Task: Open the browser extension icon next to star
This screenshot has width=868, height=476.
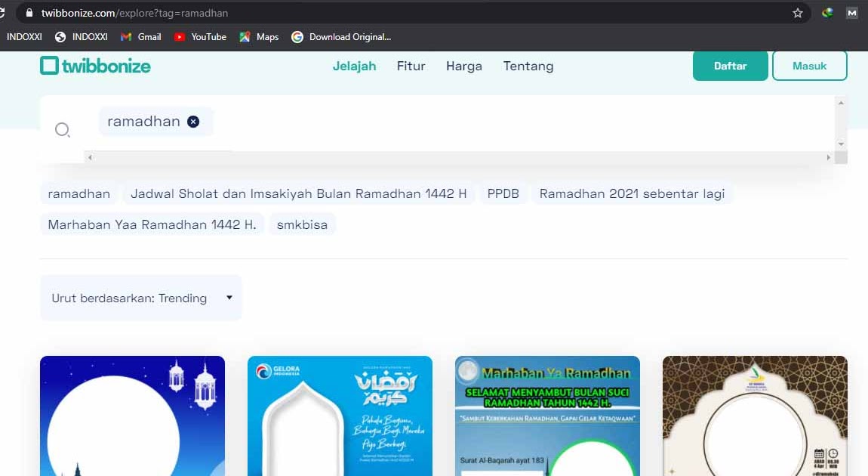Action: click(827, 13)
